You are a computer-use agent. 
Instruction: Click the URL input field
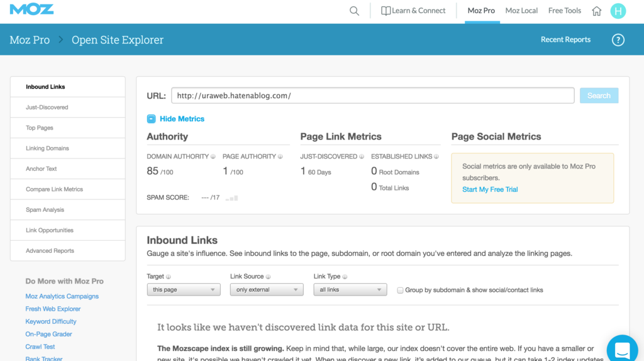[372, 95]
